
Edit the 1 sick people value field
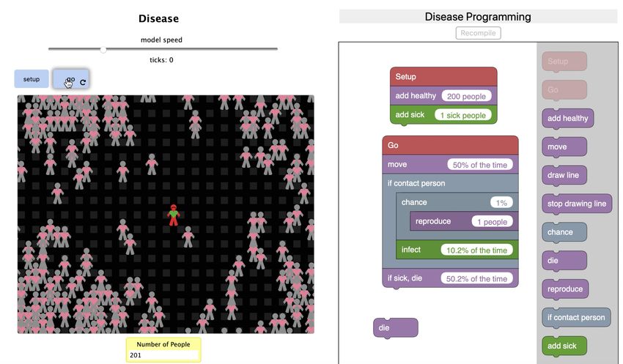coord(463,115)
